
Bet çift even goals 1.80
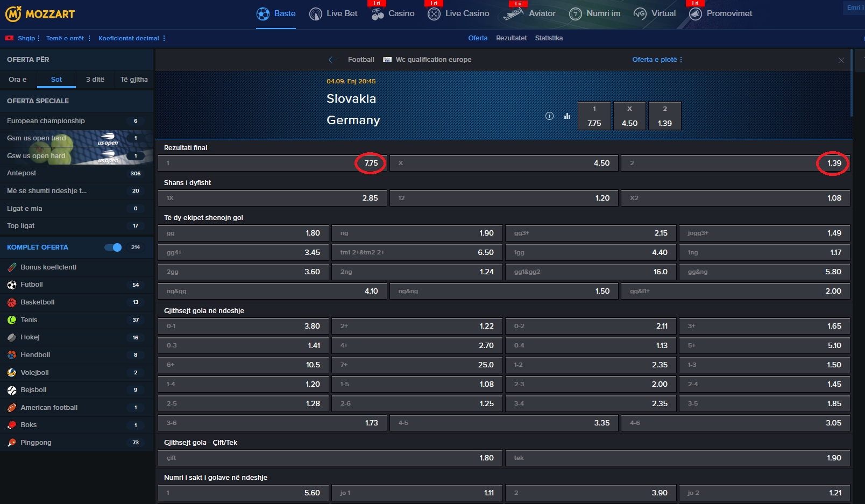[330, 458]
